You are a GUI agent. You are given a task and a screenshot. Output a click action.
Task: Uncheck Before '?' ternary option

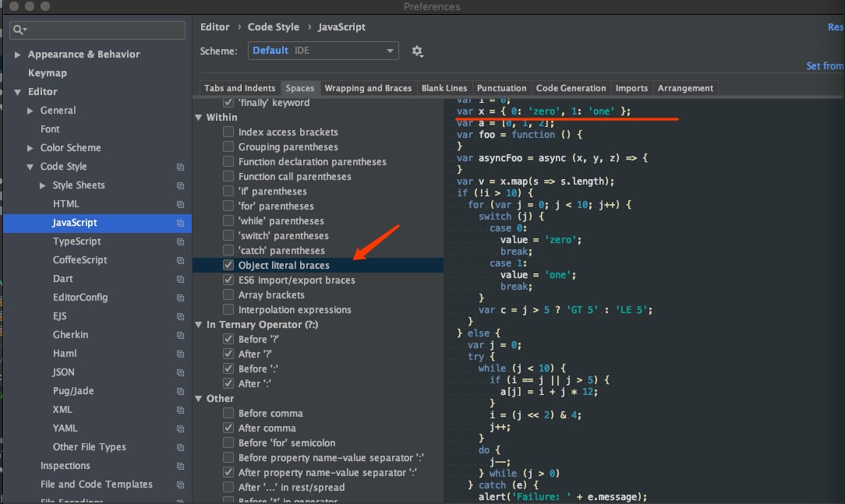228,339
